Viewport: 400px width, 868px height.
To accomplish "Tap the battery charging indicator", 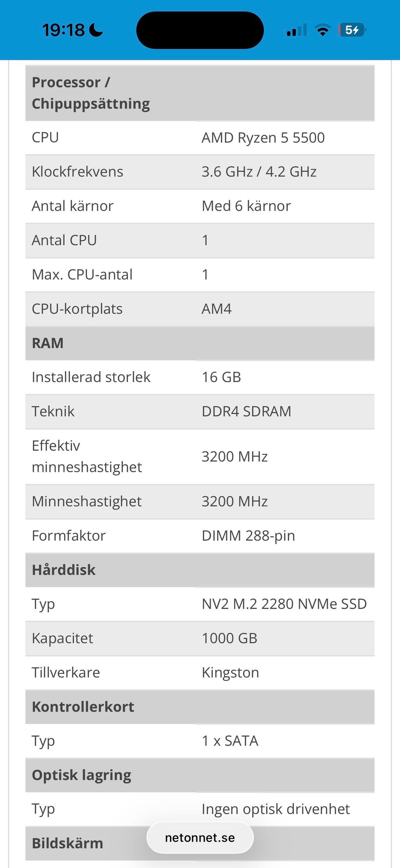I will [352, 30].
